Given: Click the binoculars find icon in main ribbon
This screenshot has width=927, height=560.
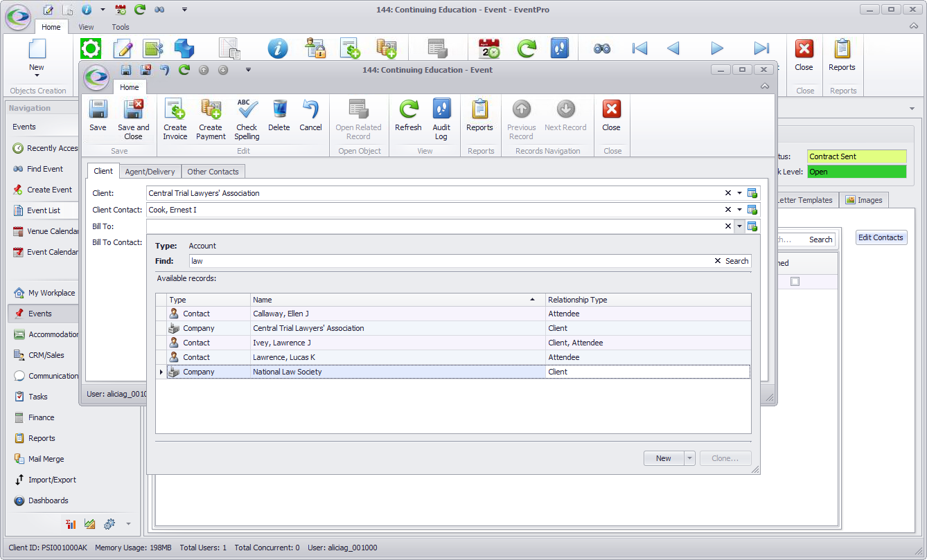Looking at the screenshot, I should [x=602, y=48].
